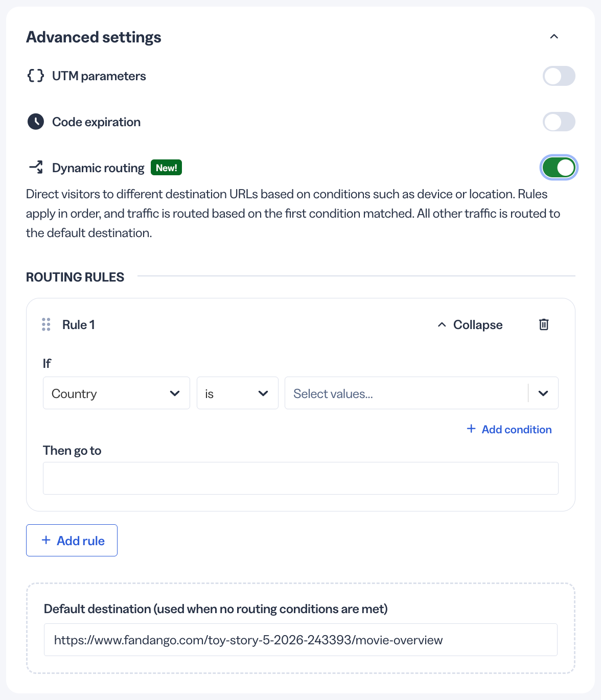Click the Default destination URL field

coord(300,640)
